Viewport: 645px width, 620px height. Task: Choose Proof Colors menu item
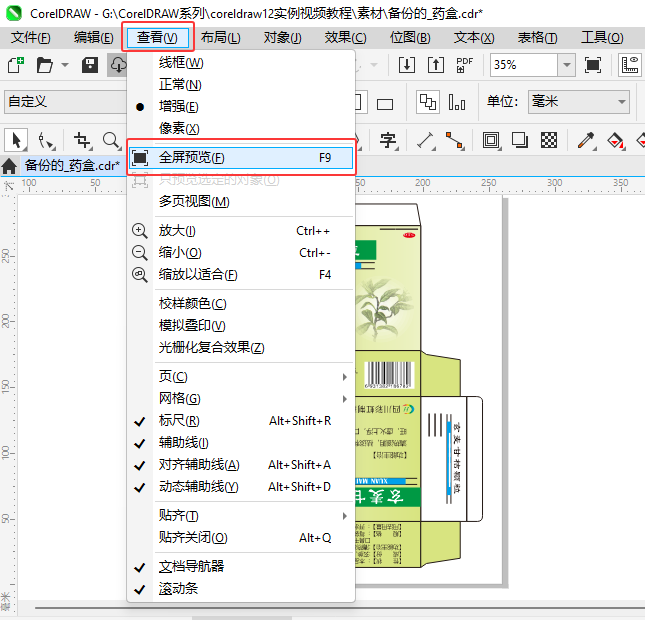click(241, 304)
